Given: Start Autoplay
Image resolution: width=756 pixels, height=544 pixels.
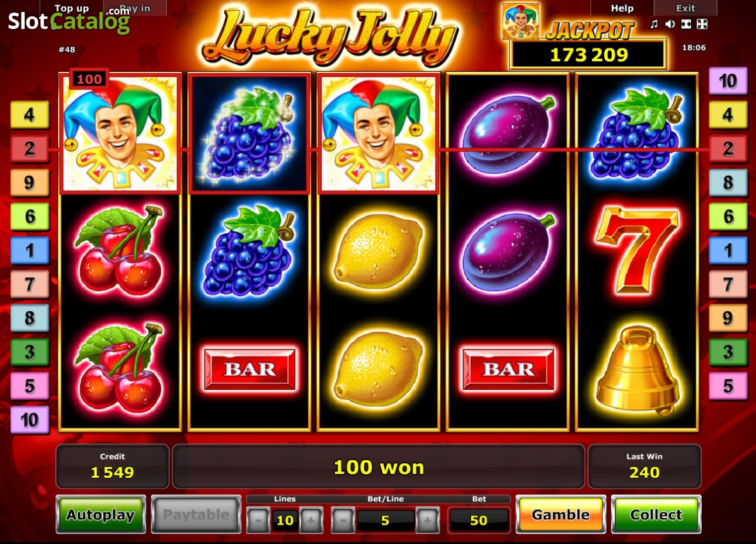Looking at the screenshot, I should (101, 514).
